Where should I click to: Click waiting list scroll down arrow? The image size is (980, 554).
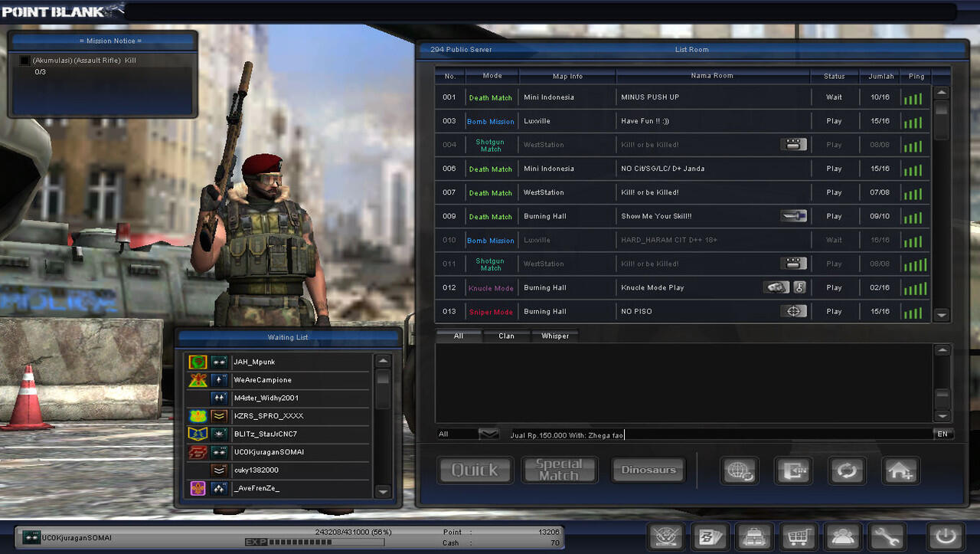click(384, 491)
